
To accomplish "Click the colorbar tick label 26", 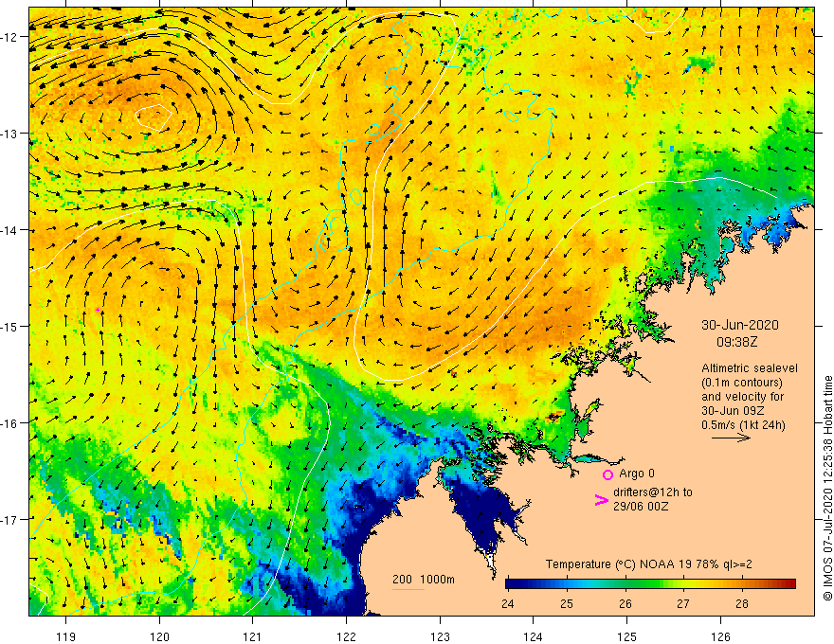I will [x=625, y=603].
